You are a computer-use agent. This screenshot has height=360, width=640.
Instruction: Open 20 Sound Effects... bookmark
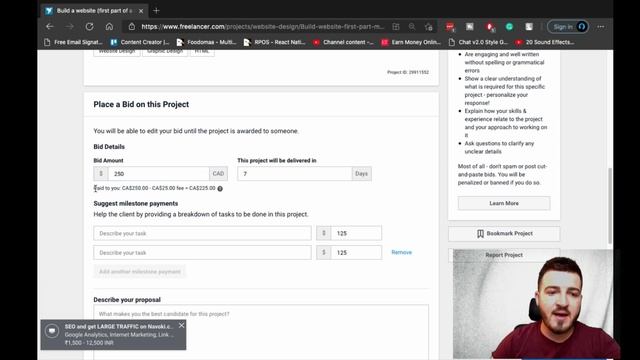[x=545, y=42]
